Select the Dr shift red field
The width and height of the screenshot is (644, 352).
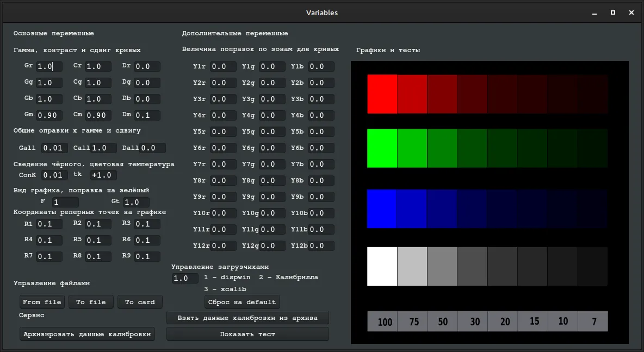147,66
